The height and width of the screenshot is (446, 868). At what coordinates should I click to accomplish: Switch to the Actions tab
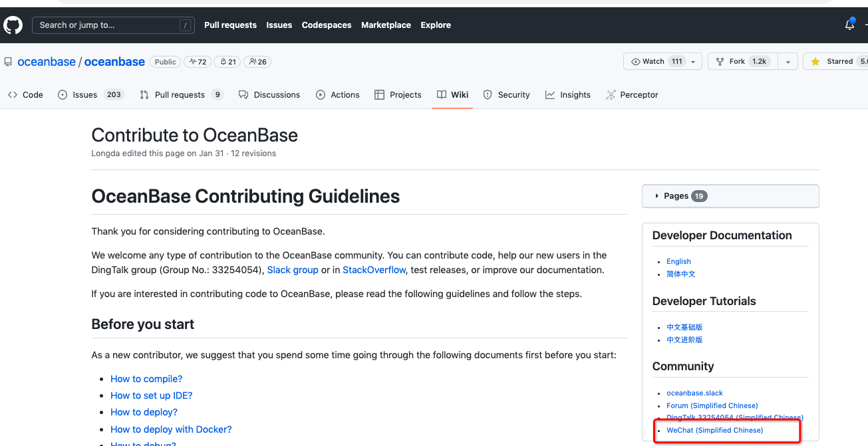338,95
